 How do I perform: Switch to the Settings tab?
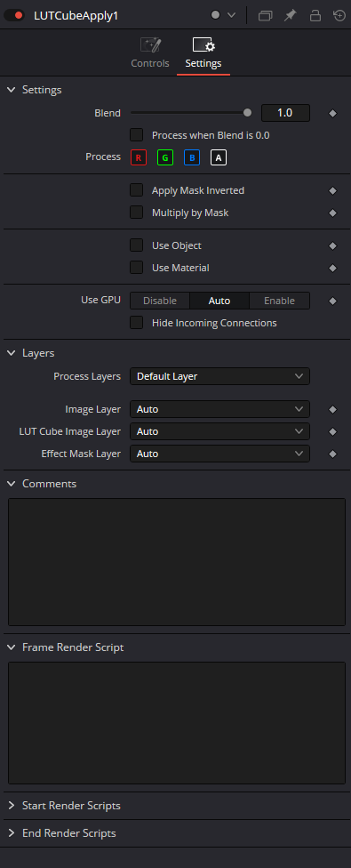(203, 53)
